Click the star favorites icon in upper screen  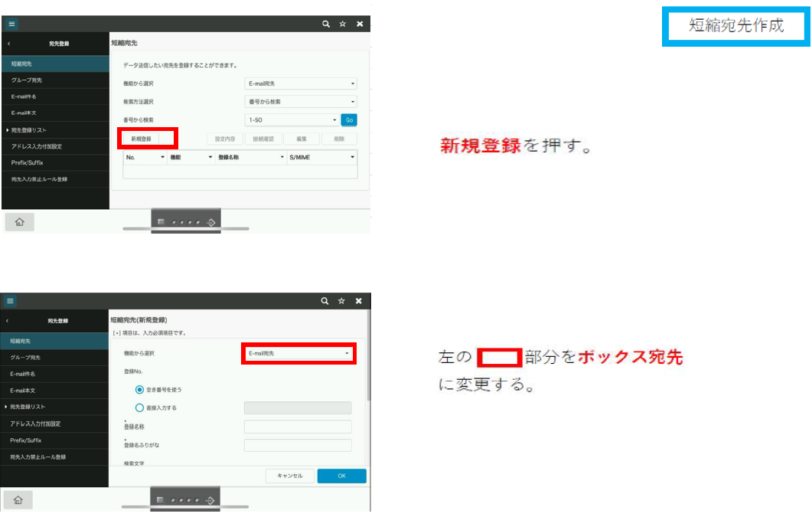(342, 25)
